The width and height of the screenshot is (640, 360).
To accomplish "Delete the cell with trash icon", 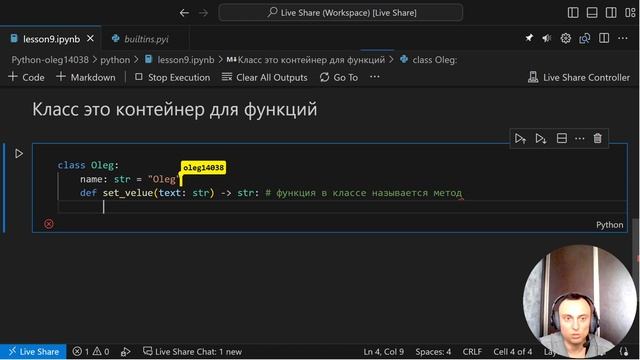I will pos(598,138).
